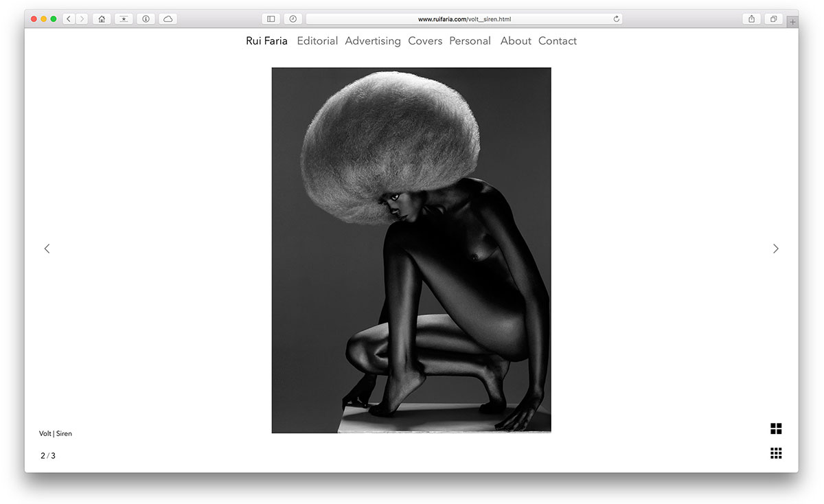Go to Covers section
Screen dimensions: 824x504
pos(425,41)
